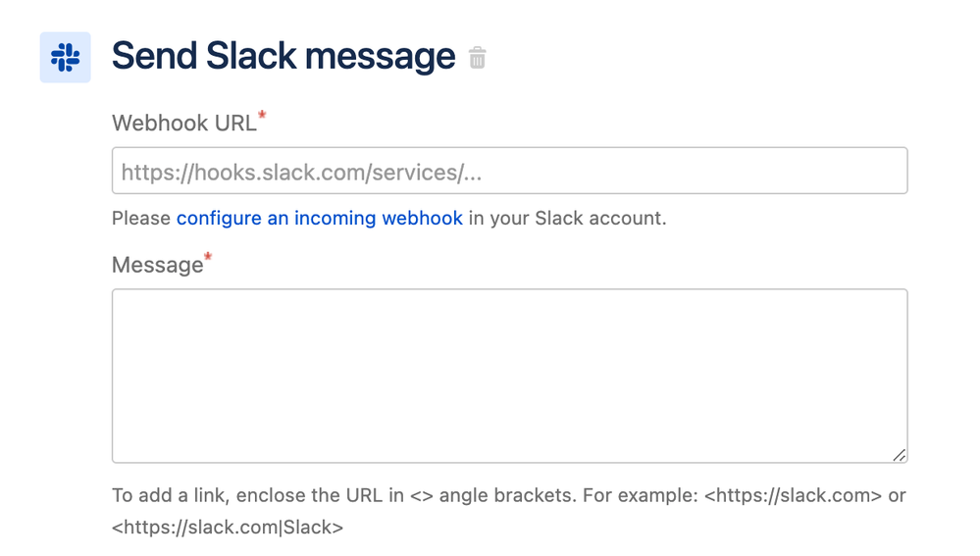Screen dimensions: 980x556
Task: Click the hooks.slack.com placeholder text
Action: 301,173
